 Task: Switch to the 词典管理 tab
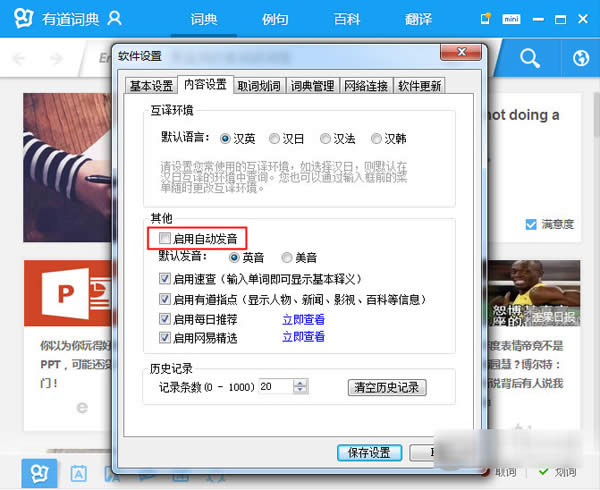pyautogui.click(x=313, y=86)
